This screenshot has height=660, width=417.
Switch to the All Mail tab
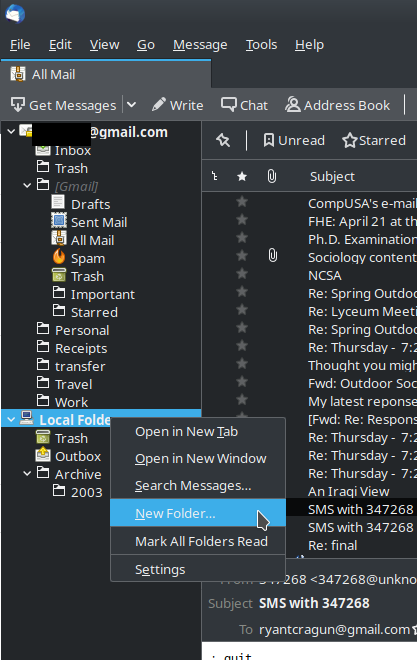106,75
